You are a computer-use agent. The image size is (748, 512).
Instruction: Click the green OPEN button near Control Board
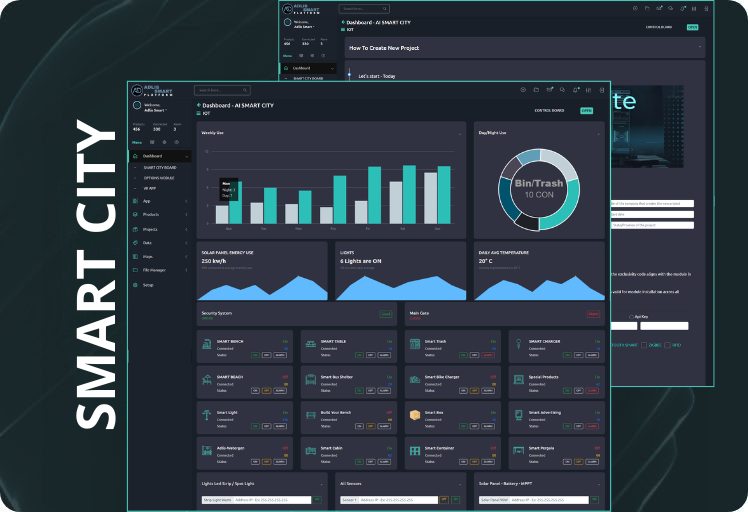coord(586,110)
